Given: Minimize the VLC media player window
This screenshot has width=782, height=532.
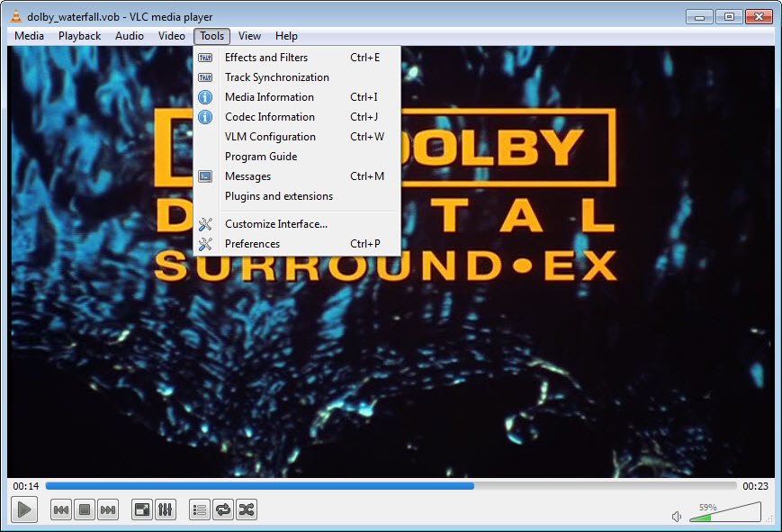Looking at the screenshot, I should click(700, 17).
